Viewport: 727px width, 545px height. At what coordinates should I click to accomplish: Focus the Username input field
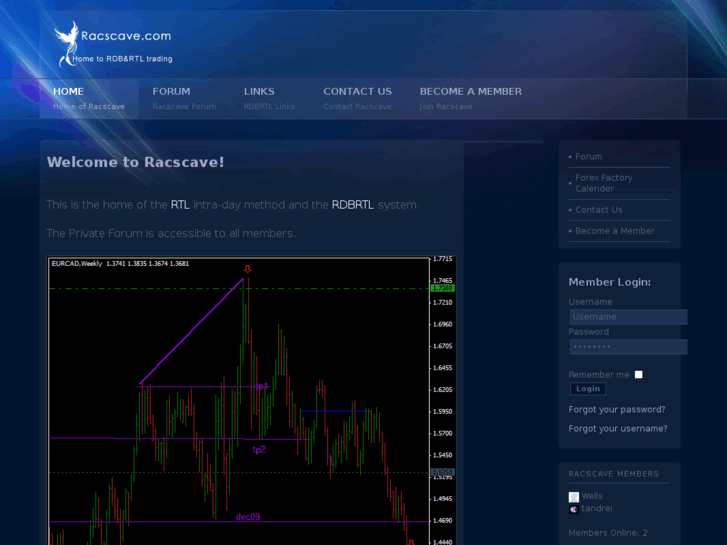(x=627, y=317)
